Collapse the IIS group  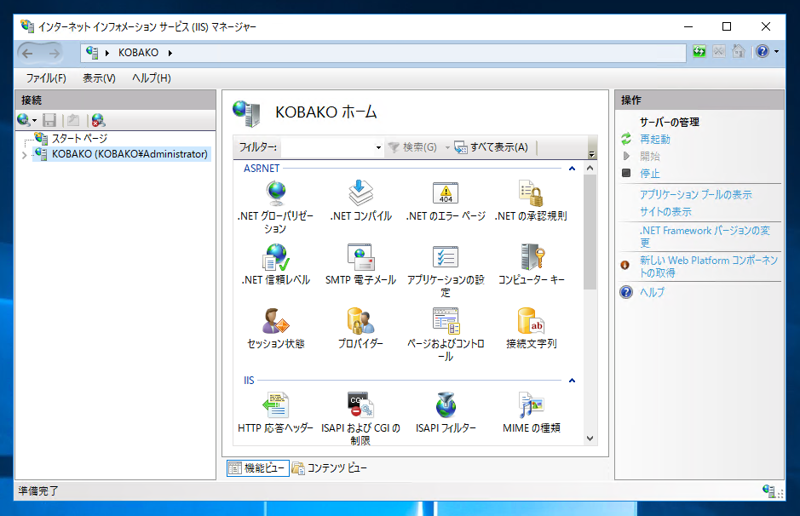coord(572,380)
